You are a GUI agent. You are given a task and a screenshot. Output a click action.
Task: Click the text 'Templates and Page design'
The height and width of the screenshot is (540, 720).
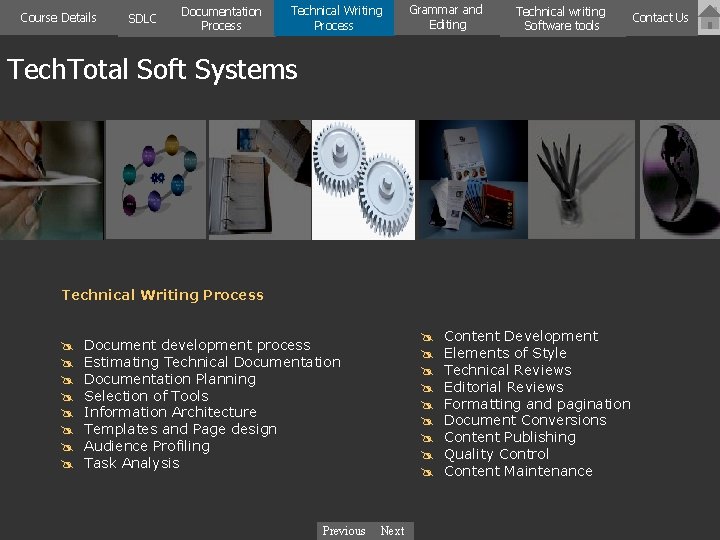tap(180, 429)
